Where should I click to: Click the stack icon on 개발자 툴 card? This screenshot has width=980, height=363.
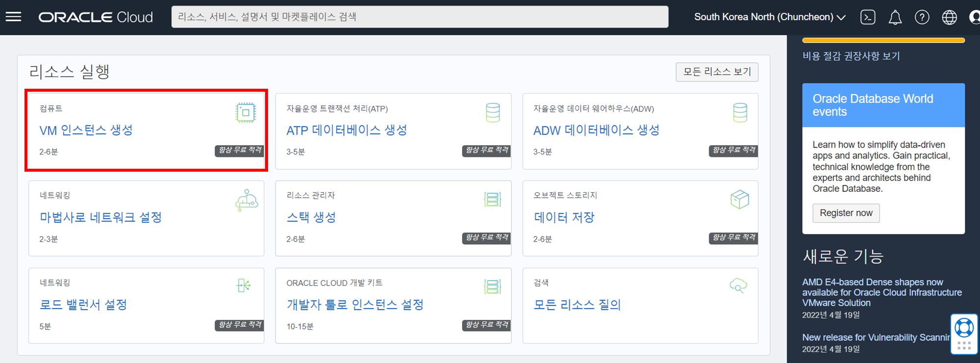tap(492, 286)
